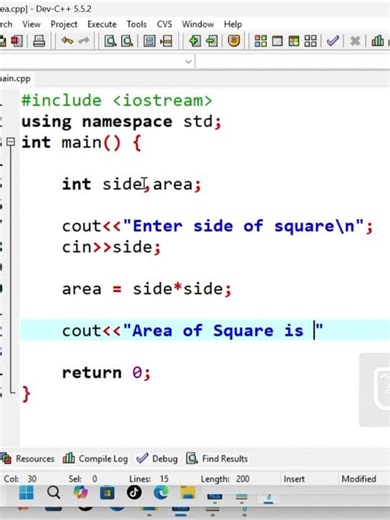The height and width of the screenshot is (520, 390).
Task: Open the Execute menu
Action: (102, 24)
